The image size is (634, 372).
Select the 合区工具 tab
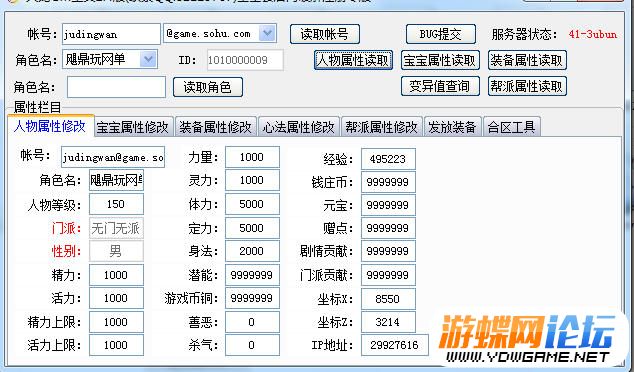coord(512,127)
